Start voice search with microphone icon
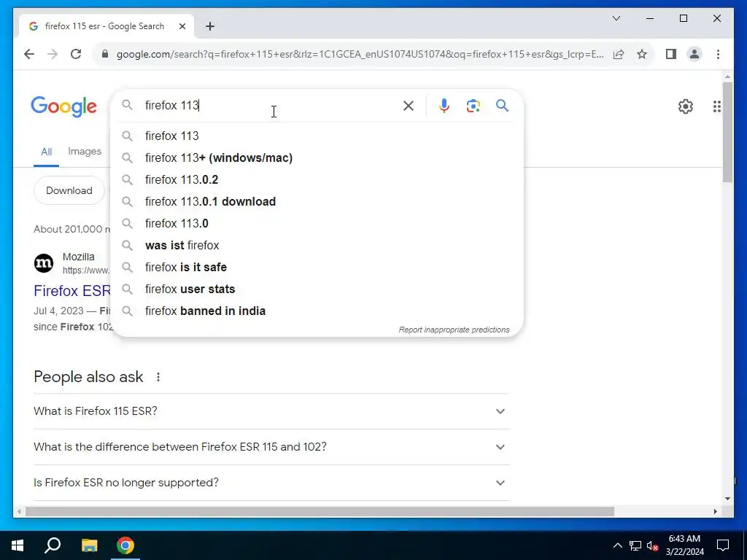The width and height of the screenshot is (747, 560). click(444, 105)
